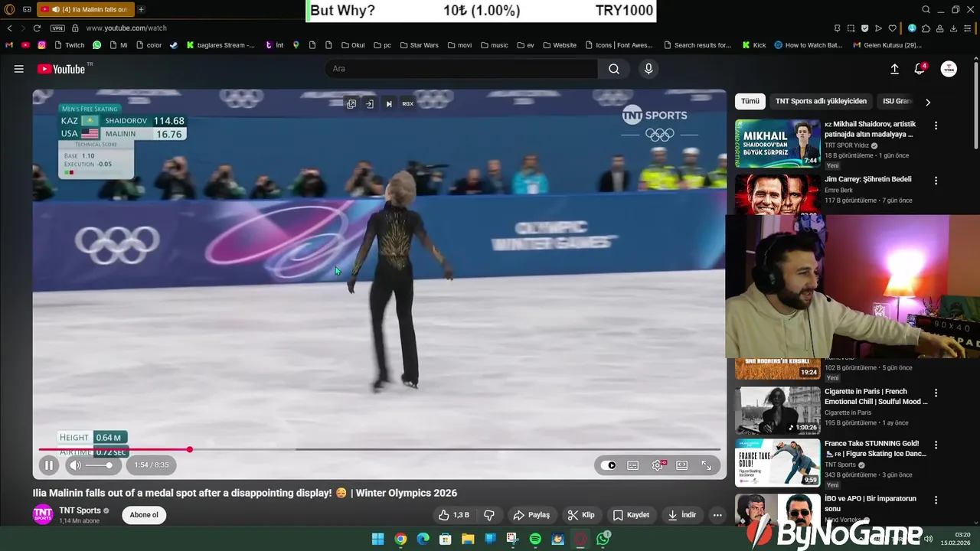Open France Take STUNNING Gold video title

tap(875, 448)
